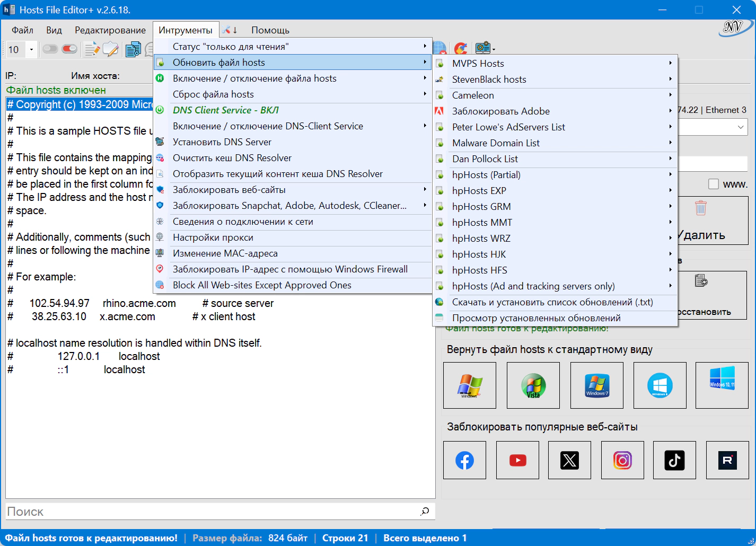Choose Сведения о подключении к сети
Screen dimensions: 756x546
coord(293,222)
